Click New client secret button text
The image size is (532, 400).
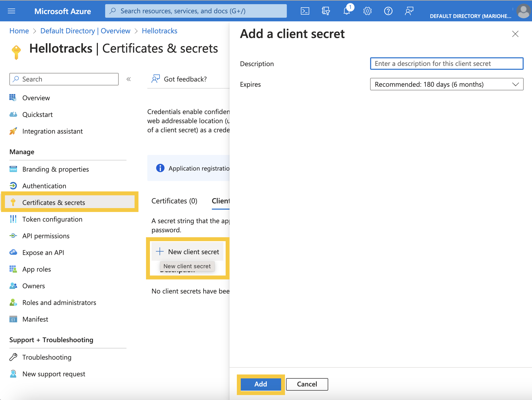(194, 252)
